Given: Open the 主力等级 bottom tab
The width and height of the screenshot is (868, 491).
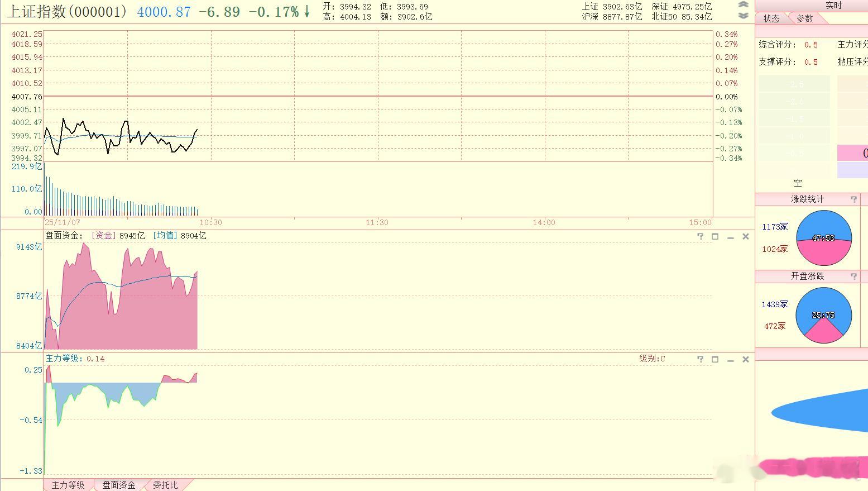Looking at the screenshot, I should (x=68, y=485).
